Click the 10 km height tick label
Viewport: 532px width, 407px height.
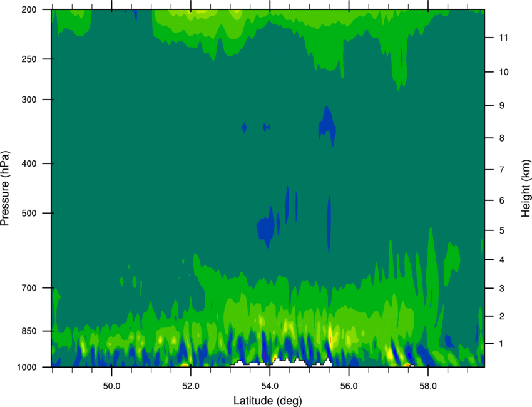pos(504,72)
